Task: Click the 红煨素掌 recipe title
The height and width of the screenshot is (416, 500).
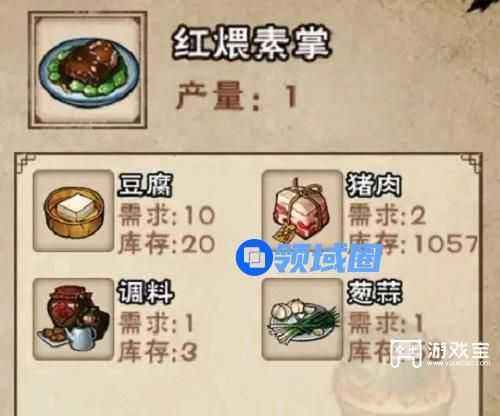Action: tap(252, 44)
